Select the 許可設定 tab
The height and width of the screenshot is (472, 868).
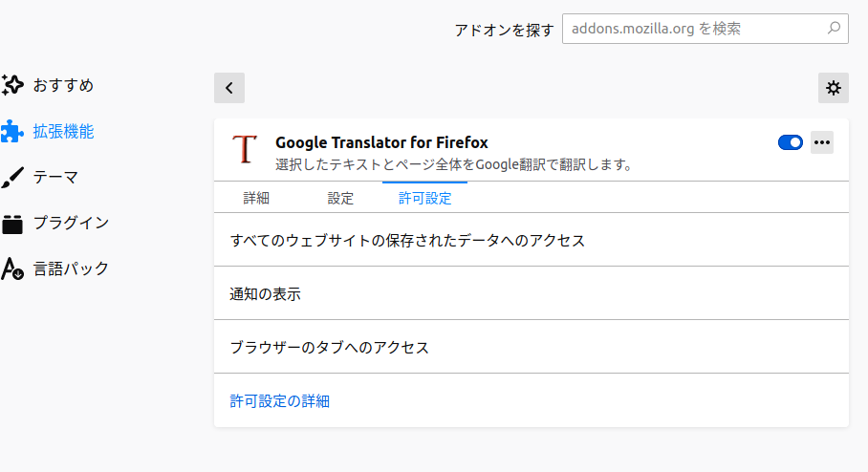[x=424, y=199]
